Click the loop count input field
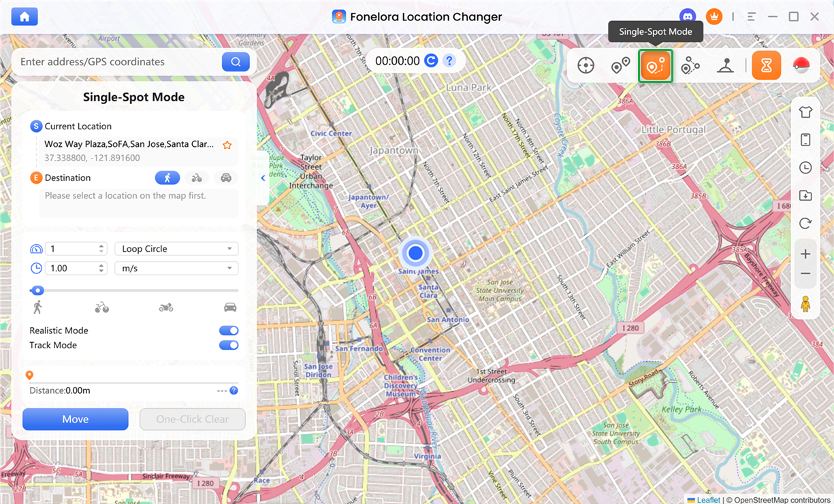The height and width of the screenshot is (504, 834). (71, 249)
